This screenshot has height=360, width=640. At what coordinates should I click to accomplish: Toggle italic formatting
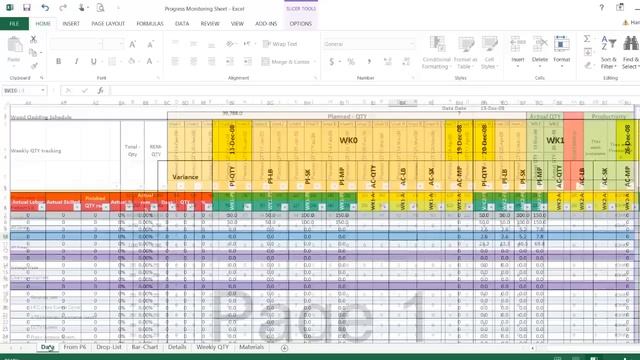(76, 61)
